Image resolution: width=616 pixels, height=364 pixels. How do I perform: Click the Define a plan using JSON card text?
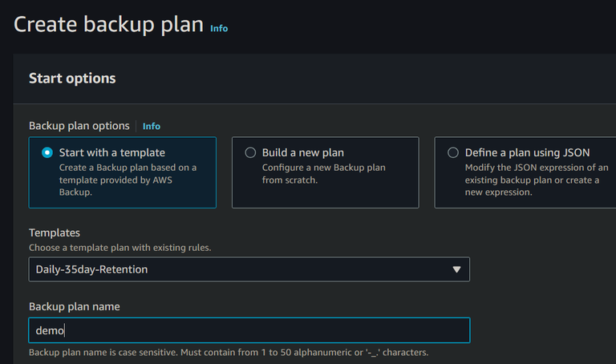[531, 180]
